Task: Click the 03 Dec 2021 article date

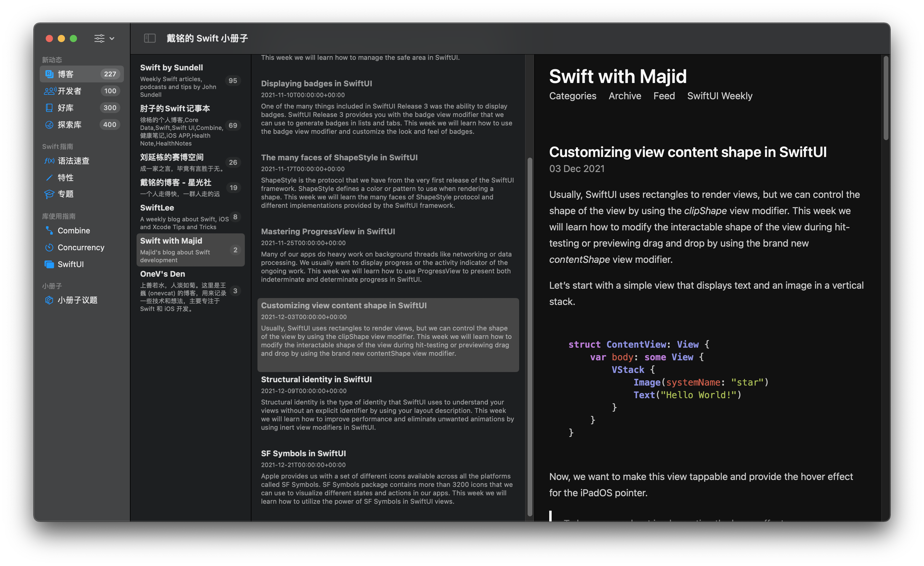Action: (577, 169)
